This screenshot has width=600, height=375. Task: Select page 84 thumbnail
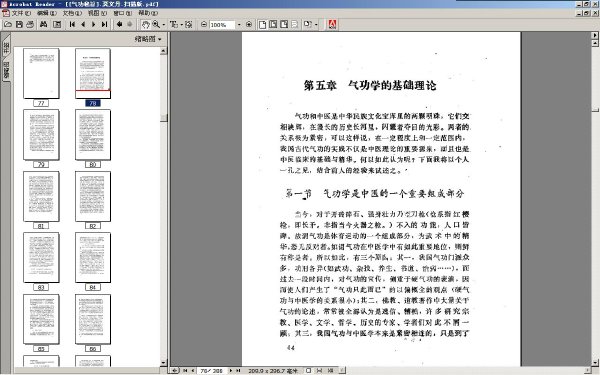[93, 258]
